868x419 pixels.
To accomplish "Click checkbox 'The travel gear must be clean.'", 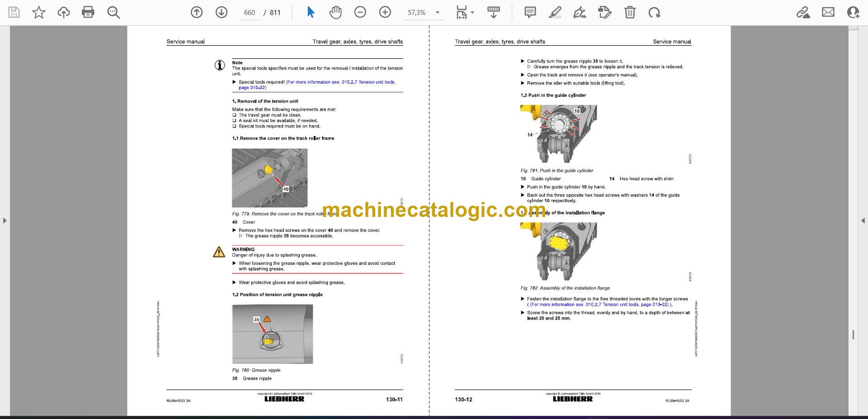I will (234, 115).
